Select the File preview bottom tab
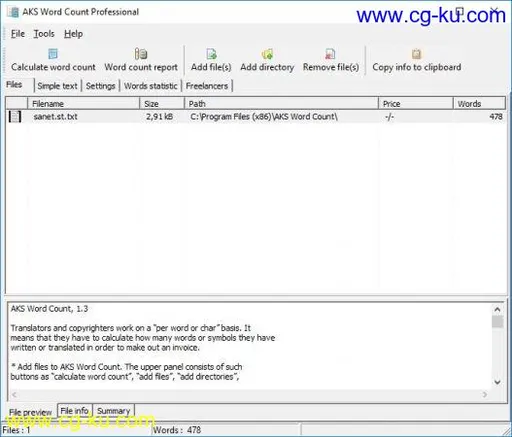The width and height of the screenshot is (512, 437). pyautogui.click(x=30, y=412)
